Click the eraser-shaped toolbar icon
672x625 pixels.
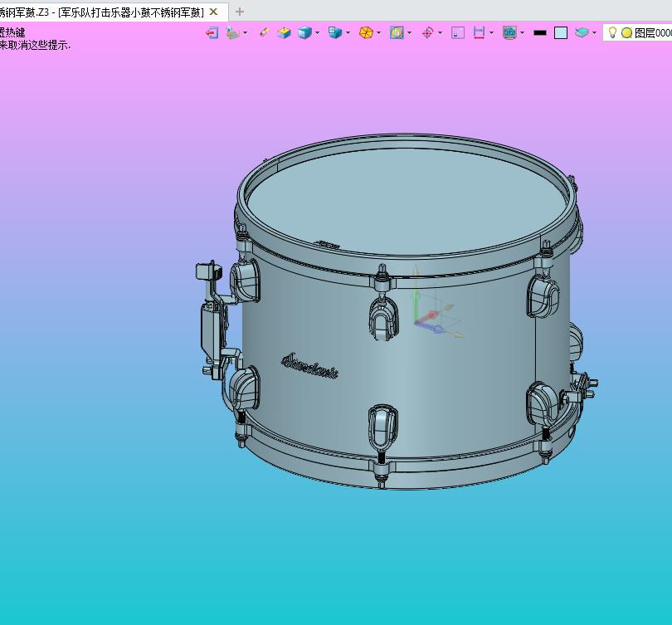[264, 32]
